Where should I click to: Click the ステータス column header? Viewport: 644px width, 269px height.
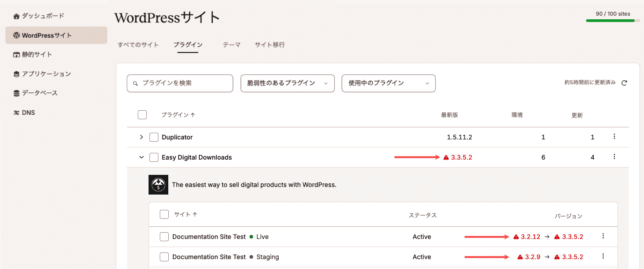click(423, 215)
